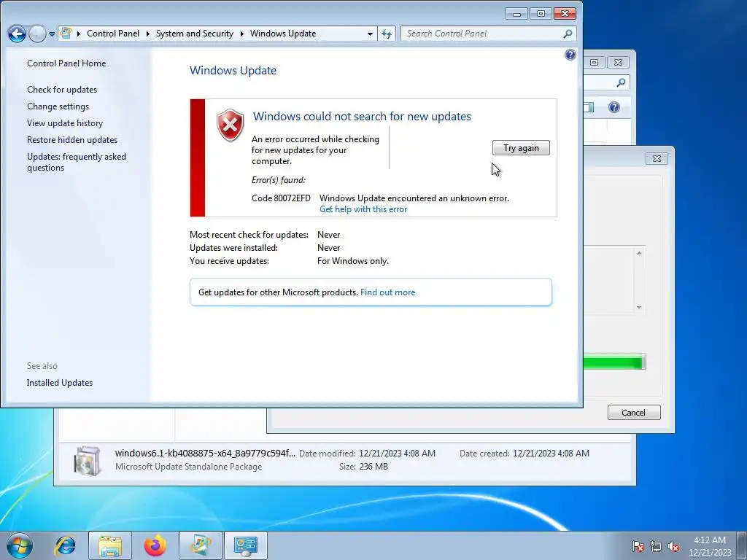Screen dimensions: 747x560
Task: Click the Cancel button in installer dialog
Action: pyautogui.click(x=634, y=413)
